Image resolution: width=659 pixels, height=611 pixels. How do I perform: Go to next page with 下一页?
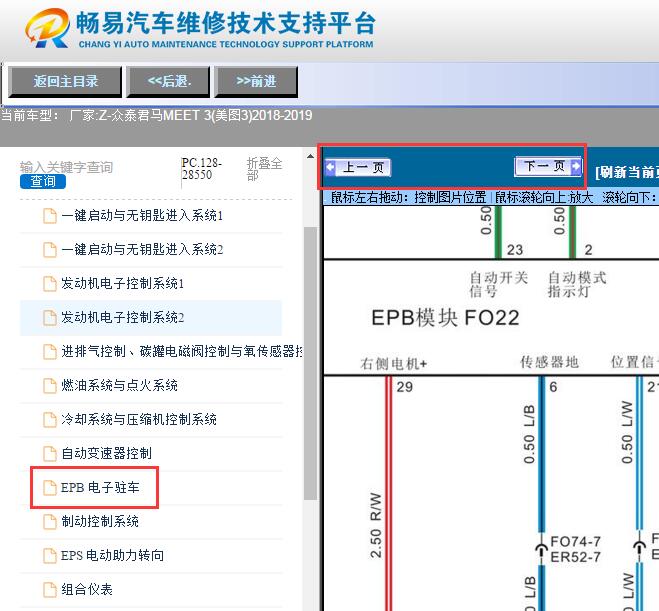[x=548, y=166]
